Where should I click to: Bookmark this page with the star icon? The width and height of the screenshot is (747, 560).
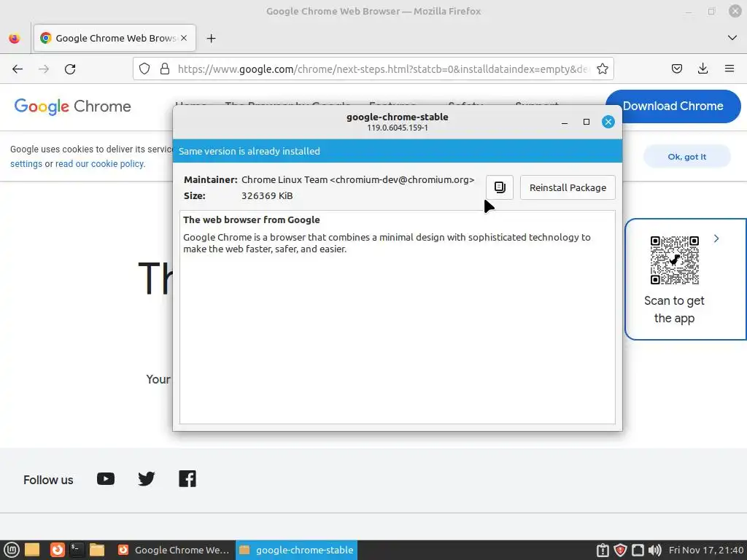click(602, 69)
